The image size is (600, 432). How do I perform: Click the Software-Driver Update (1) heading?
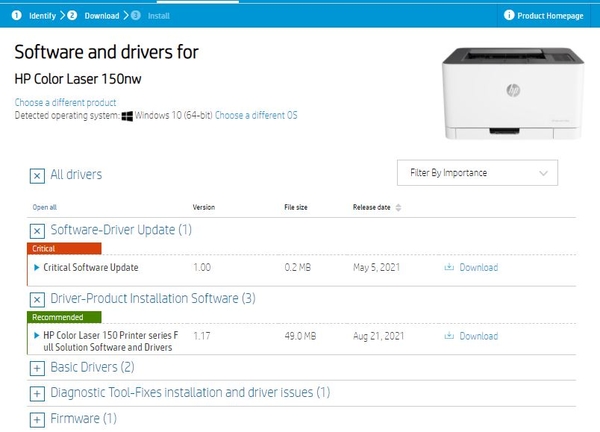pyautogui.click(x=121, y=230)
